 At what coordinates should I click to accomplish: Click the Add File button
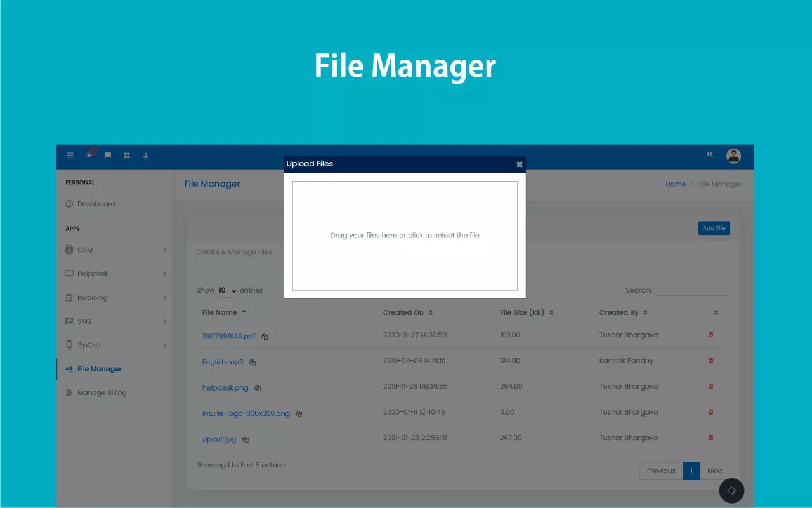pyautogui.click(x=714, y=228)
